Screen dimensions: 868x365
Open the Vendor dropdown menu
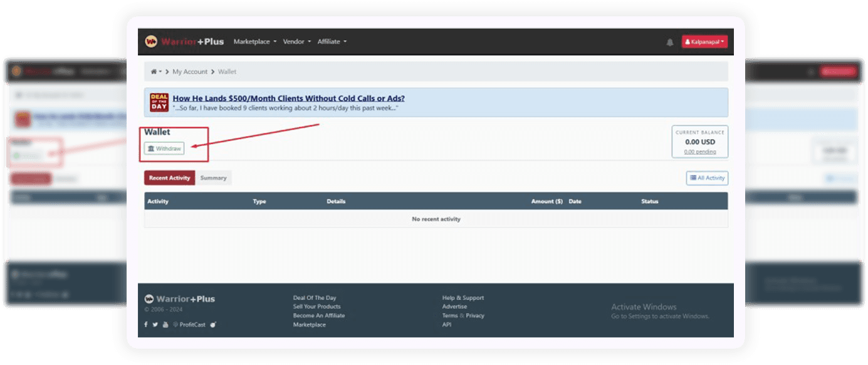tap(297, 42)
